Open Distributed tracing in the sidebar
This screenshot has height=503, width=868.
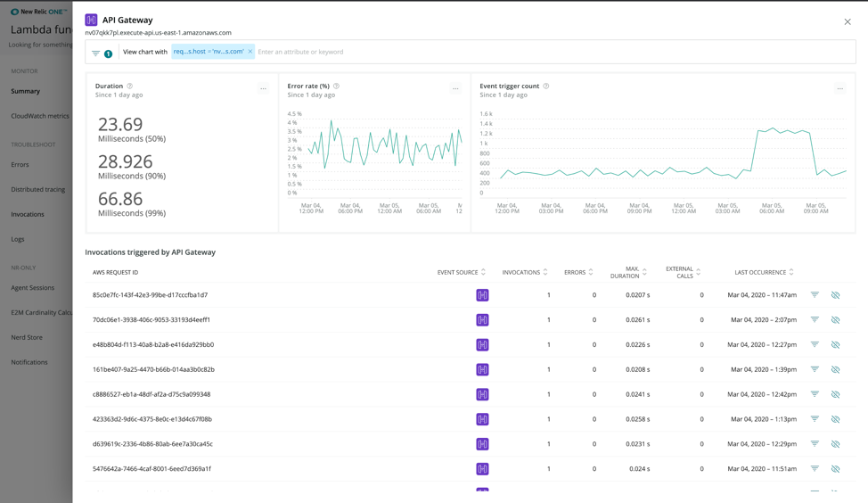tap(38, 189)
